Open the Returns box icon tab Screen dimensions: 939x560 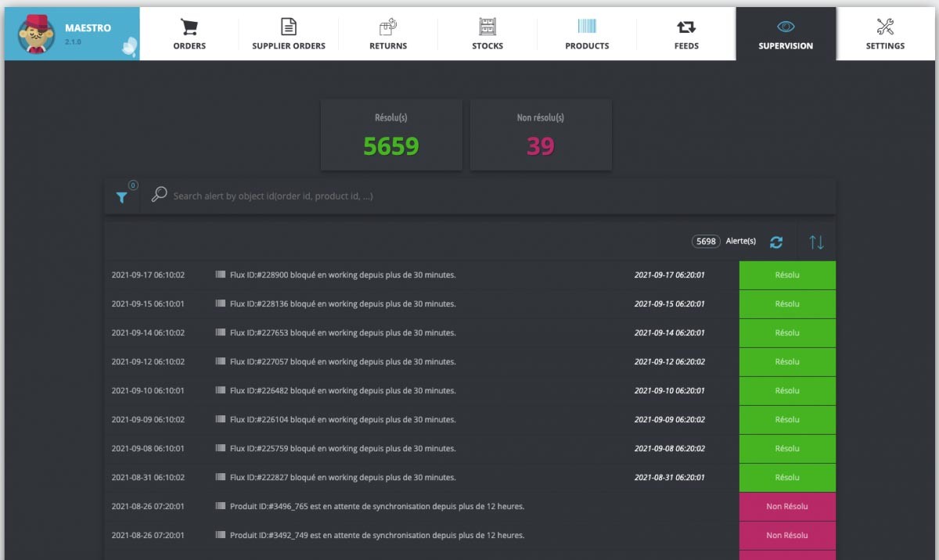(388, 34)
